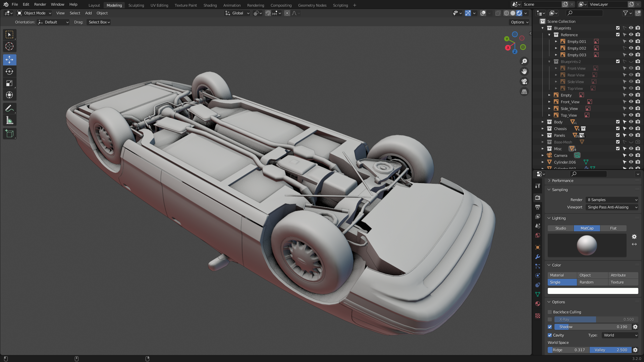Select the Move tool in toolbar
The width and height of the screenshot is (644, 362).
(9, 60)
